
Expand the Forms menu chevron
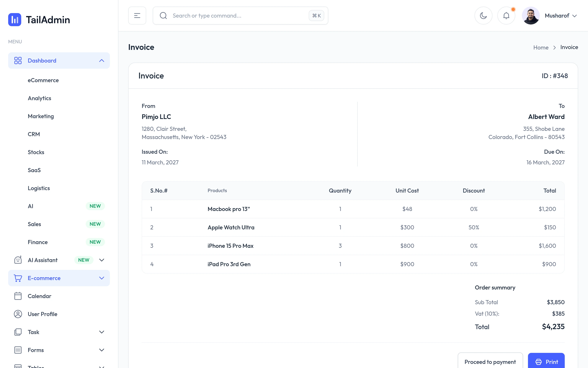(101, 350)
